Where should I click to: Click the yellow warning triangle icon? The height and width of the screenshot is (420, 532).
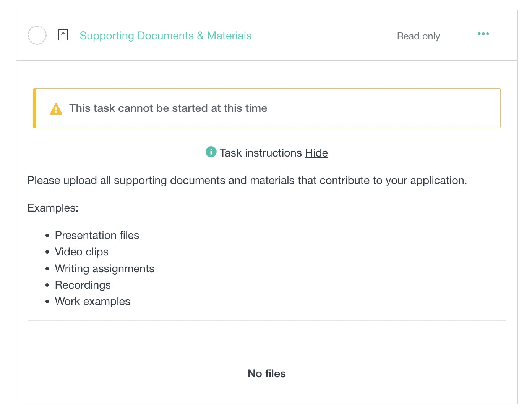56,109
